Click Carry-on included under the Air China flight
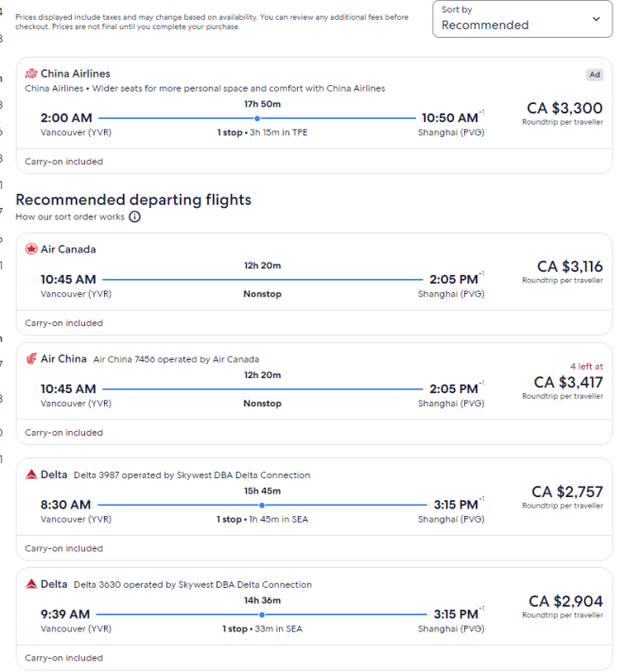The height and width of the screenshot is (672, 624). (64, 433)
